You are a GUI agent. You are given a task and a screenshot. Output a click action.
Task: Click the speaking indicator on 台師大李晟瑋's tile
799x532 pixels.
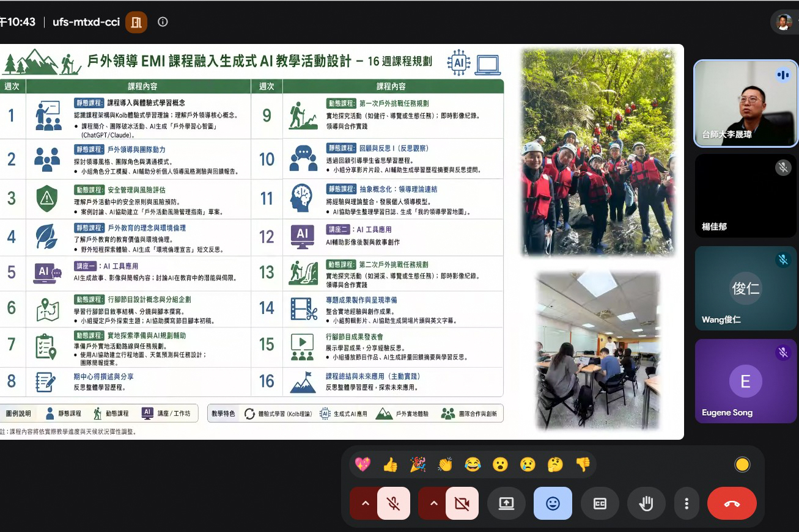point(783,75)
